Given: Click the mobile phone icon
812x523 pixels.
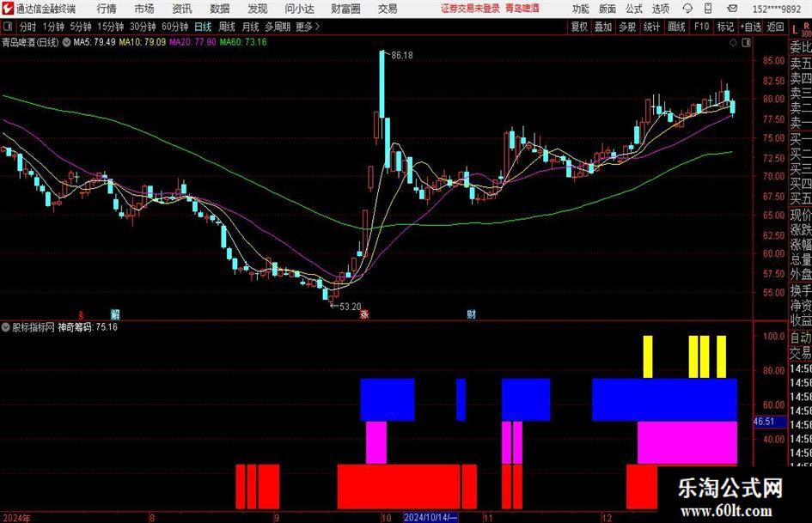Looking at the screenshot, I should coord(708,9).
